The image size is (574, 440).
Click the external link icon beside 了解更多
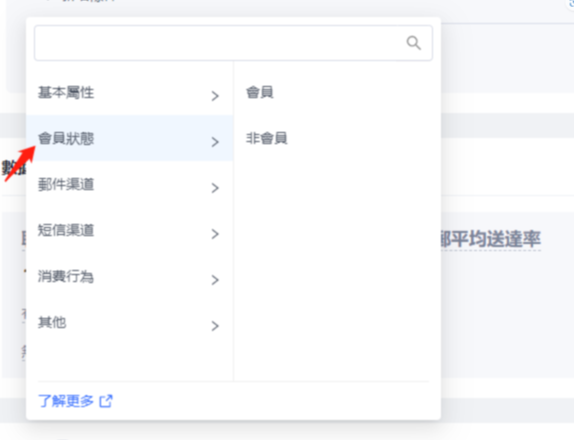point(106,401)
